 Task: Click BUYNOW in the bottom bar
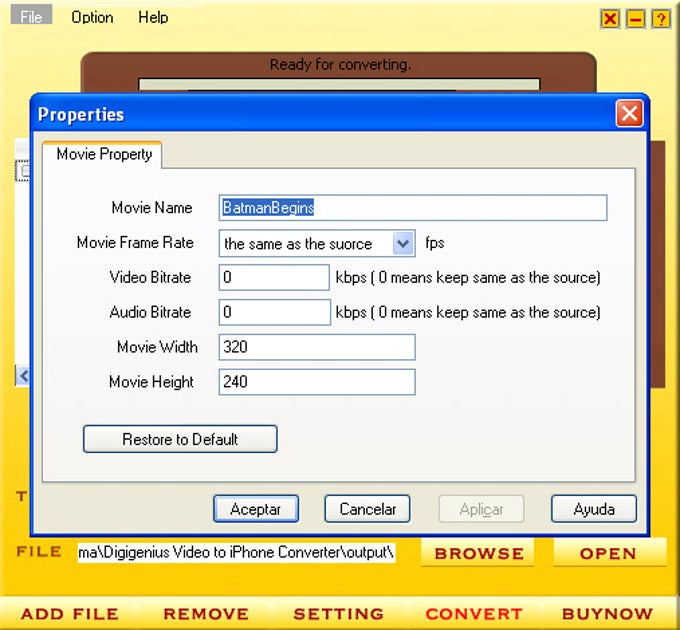click(x=608, y=614)
